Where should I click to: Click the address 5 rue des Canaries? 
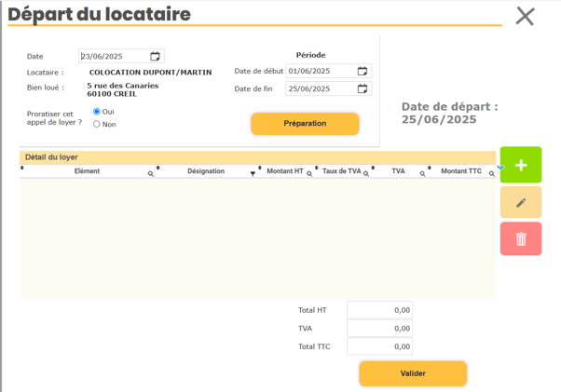[123, 86]
